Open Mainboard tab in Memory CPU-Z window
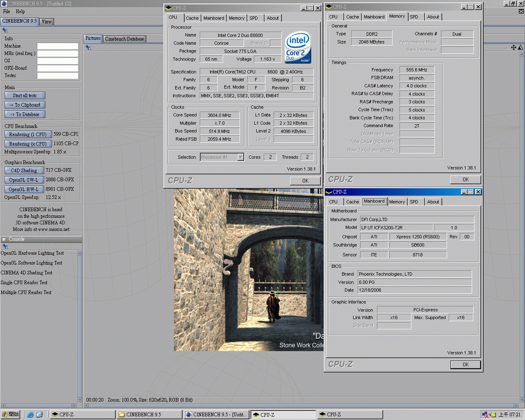The width and height of the screenshot is (525, 420). (374, 17)
